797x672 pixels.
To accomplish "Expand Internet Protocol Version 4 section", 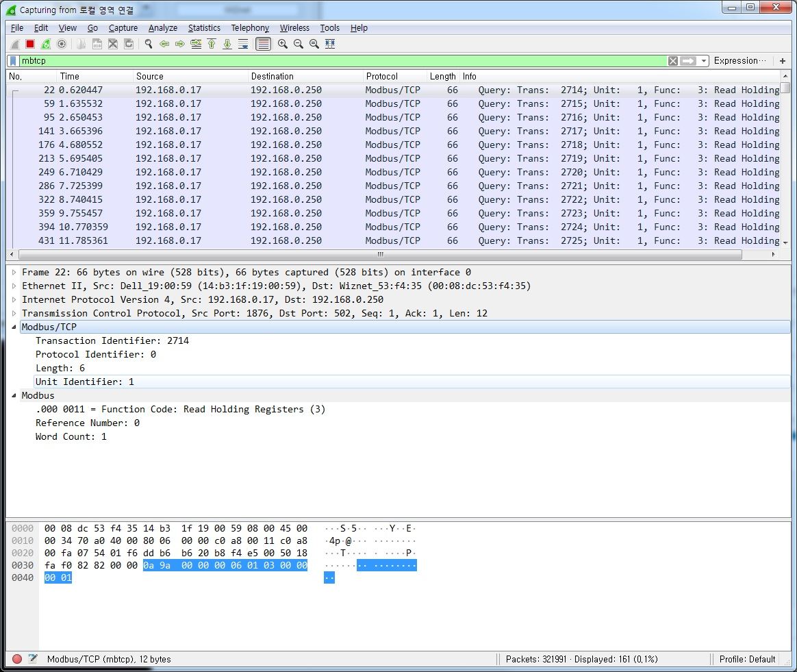I will [14, 300].
